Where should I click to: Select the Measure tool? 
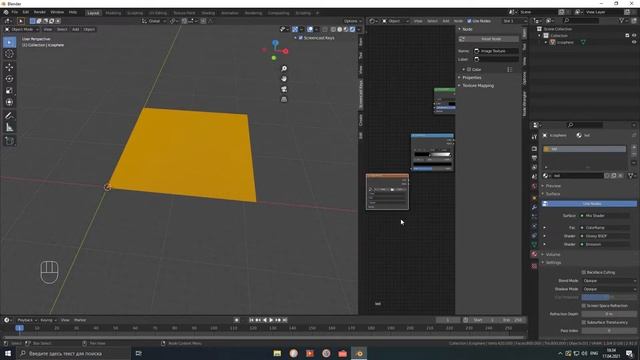coord(9,128)
